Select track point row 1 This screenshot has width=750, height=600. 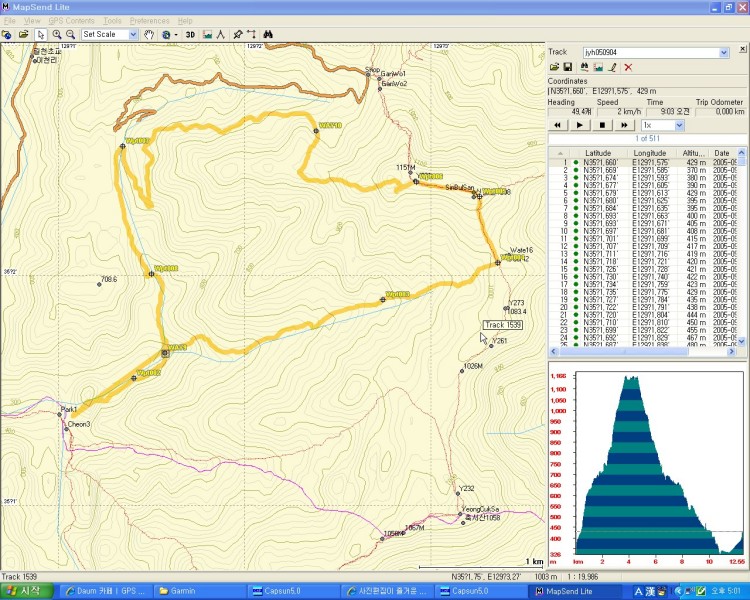[643, 163]
